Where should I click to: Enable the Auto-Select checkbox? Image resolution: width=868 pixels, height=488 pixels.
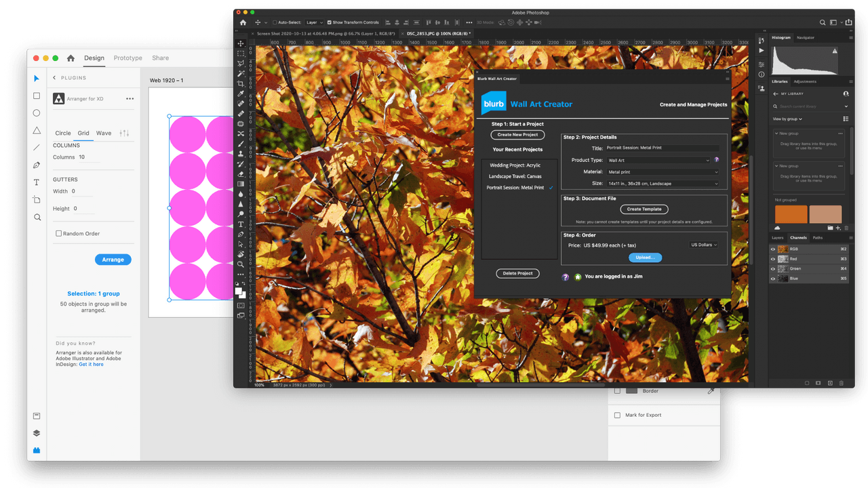275,22
